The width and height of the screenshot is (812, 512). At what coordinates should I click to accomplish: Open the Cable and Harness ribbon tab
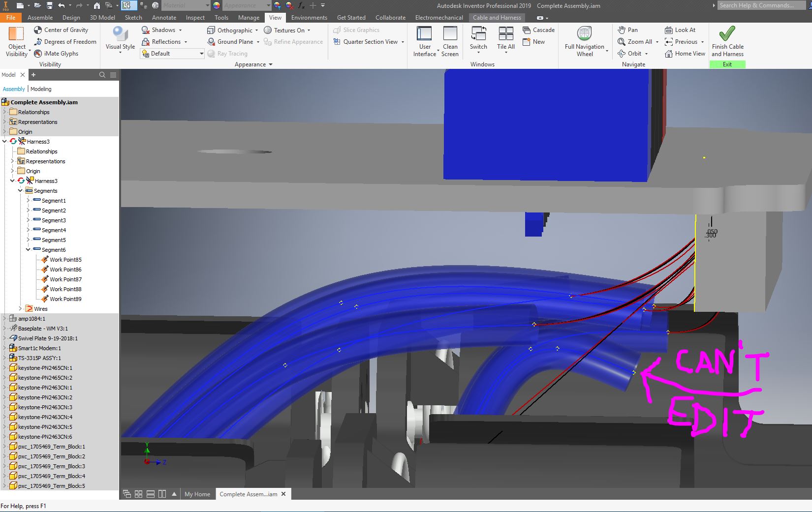[497, 18]
